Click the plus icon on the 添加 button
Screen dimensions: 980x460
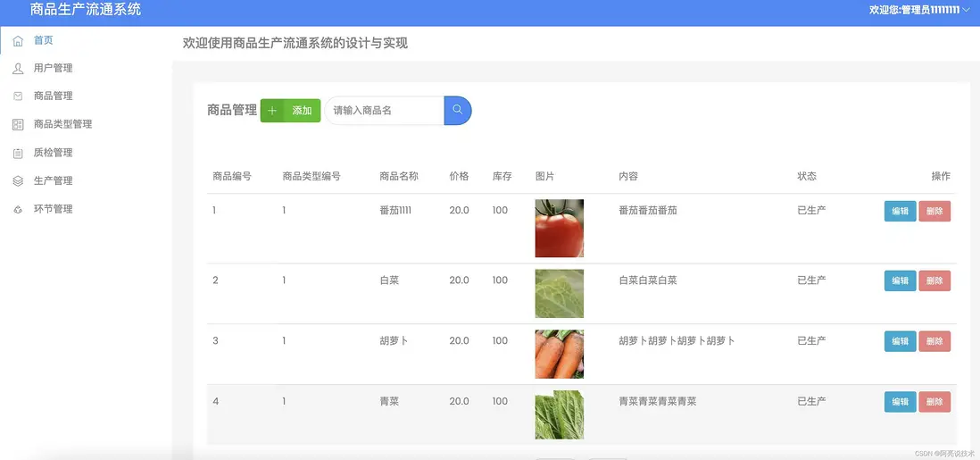(272, 111)
